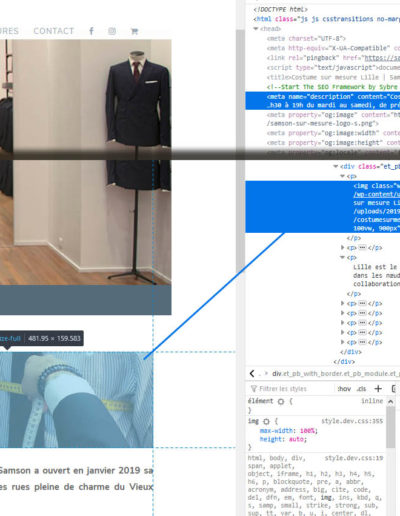Open style.dev.css:355 source link
The image size is (400, 516).
tap(352, 421)
